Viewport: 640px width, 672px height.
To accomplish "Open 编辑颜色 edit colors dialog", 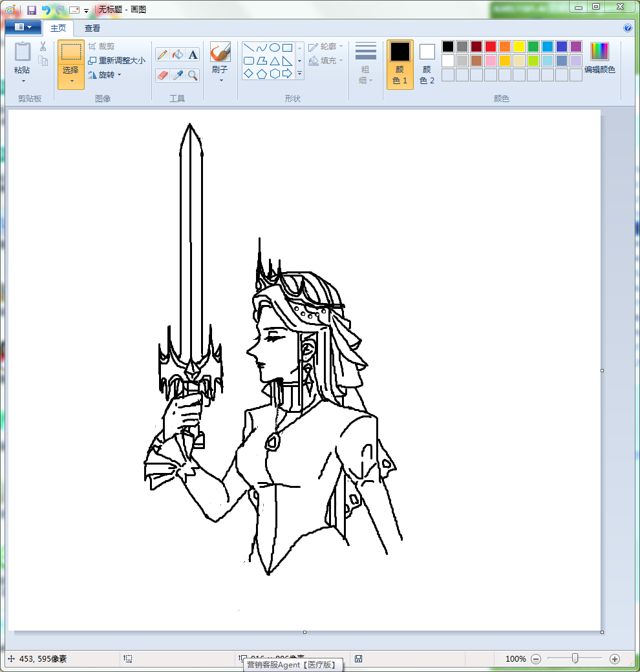I will 599,58.
